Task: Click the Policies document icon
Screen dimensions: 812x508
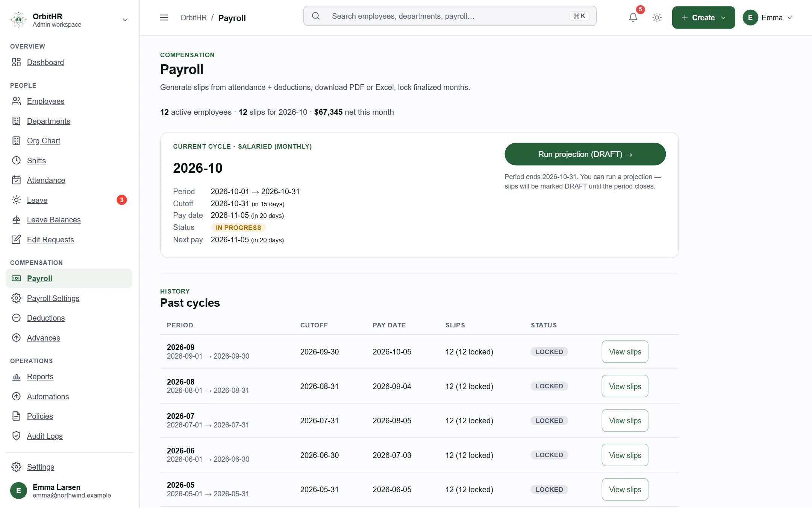Action: tap(16, 416)
